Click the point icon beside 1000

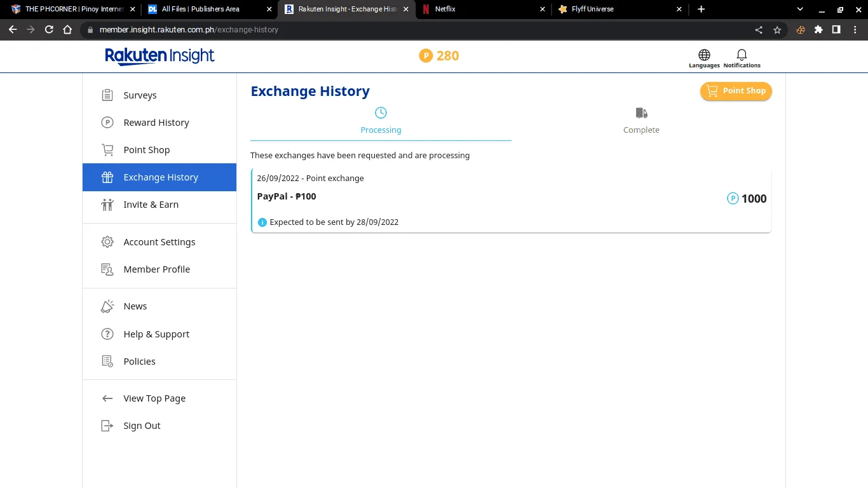pos(733,199)
